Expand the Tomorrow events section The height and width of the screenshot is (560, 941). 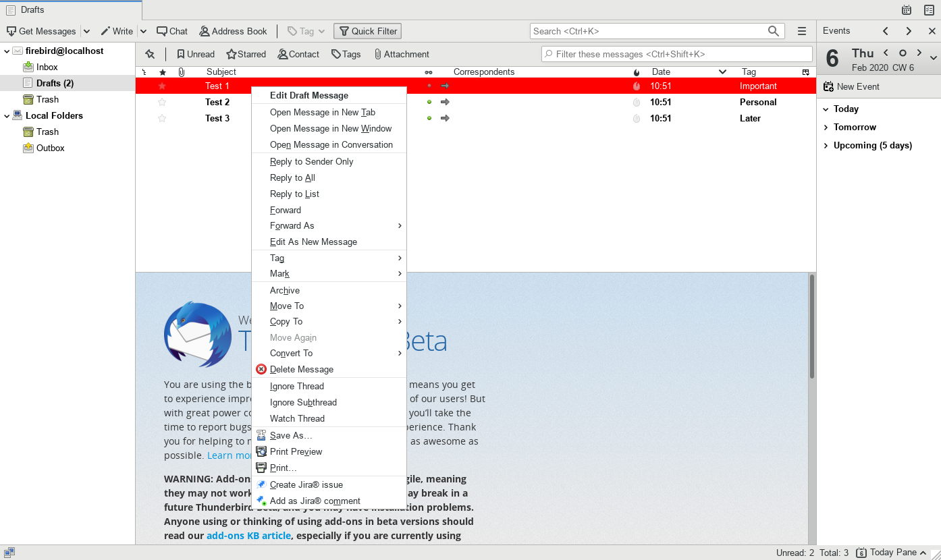pos(826,127)
